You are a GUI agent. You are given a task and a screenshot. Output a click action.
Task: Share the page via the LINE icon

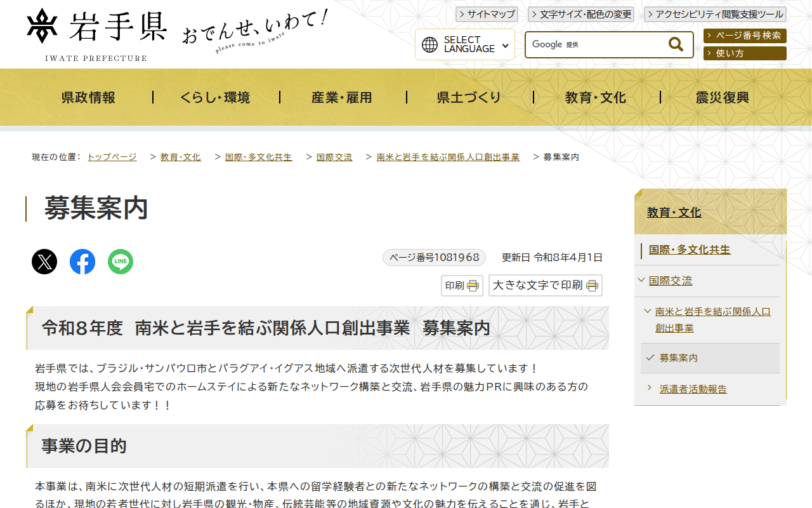coord(121,261)
